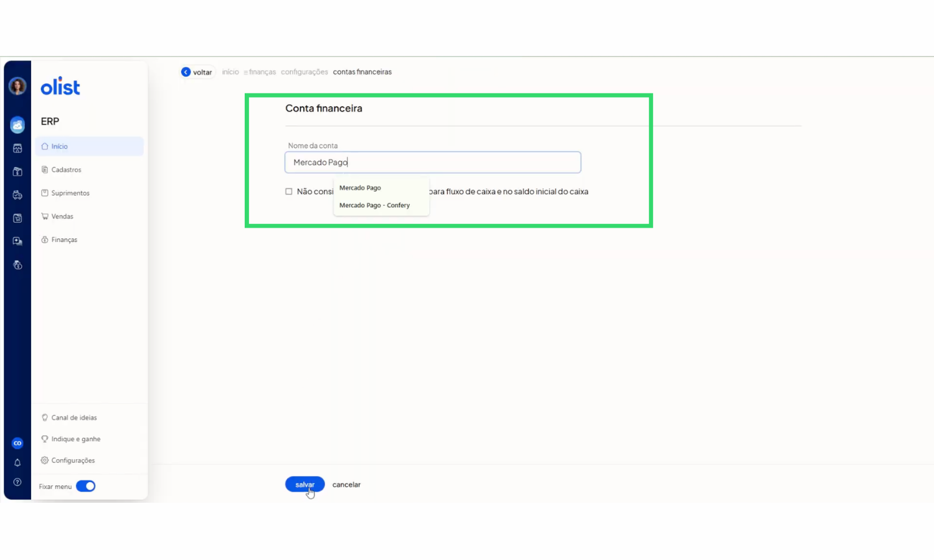Open the storefront icon in dark rail
Viewport: 934px width, 560px height.
[17, 148]
